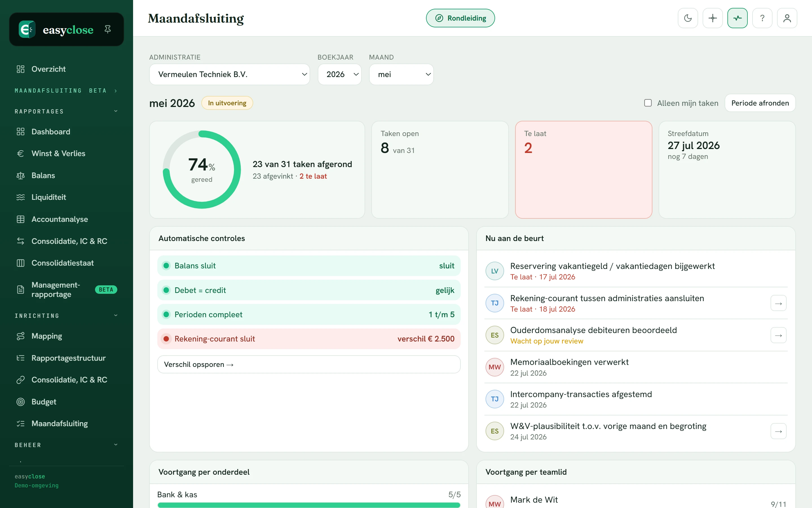Open the user profile icon

pyautogui.click(x=787, y=18)
